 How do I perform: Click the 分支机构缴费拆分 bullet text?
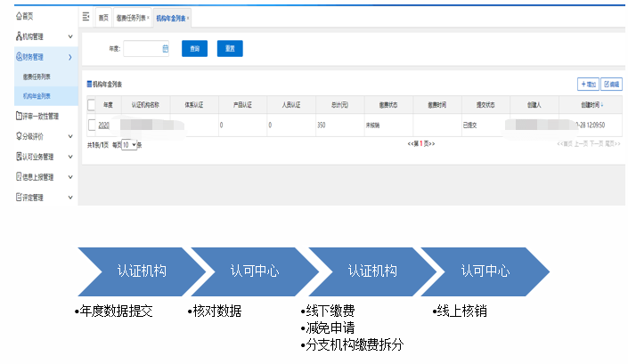(x=355, y=344)
